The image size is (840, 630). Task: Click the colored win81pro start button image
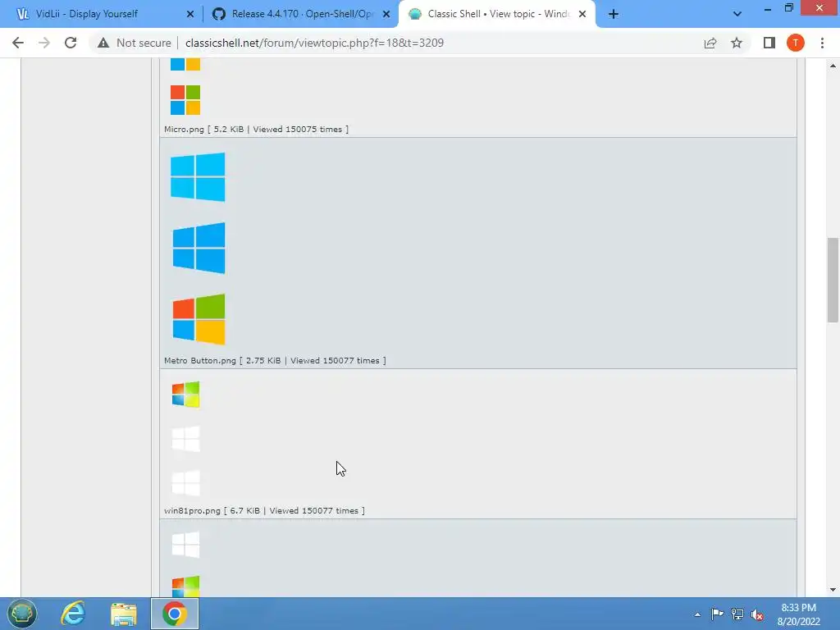pyautogui.click(x=186, y=395)
